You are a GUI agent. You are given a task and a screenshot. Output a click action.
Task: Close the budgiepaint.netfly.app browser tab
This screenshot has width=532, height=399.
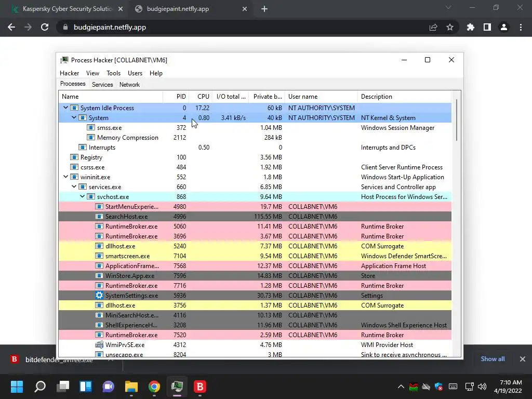245,9
